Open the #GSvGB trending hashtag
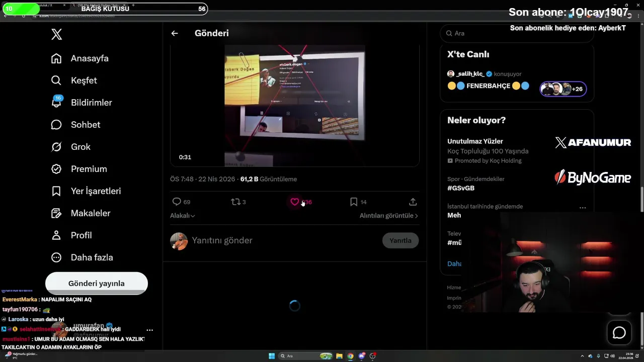The height and width of the screenshot is (362, 644). [x=461, y=188]
